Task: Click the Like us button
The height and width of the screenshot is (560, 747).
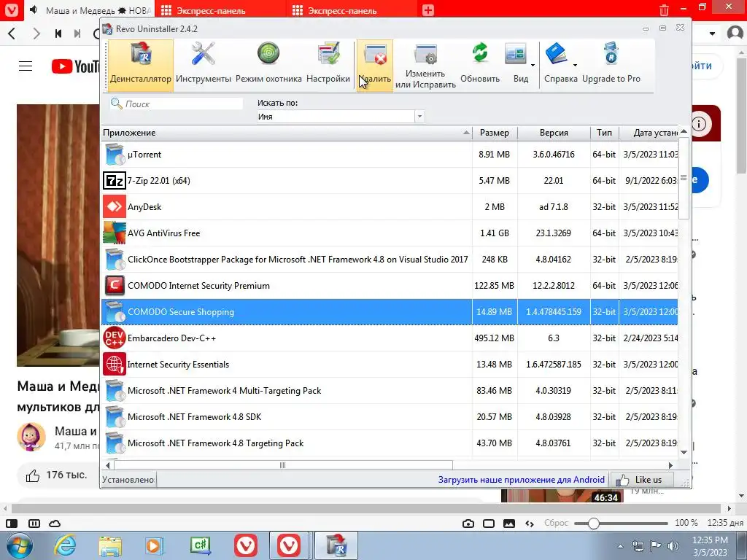Action: (642, 480)
